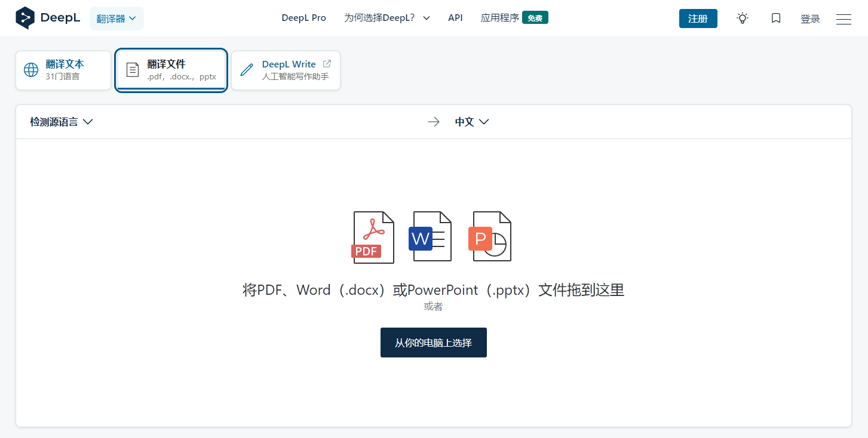This screenshot has height=438, width=868.
Task: Click the PDF file icon
Action: click(373, 237)
